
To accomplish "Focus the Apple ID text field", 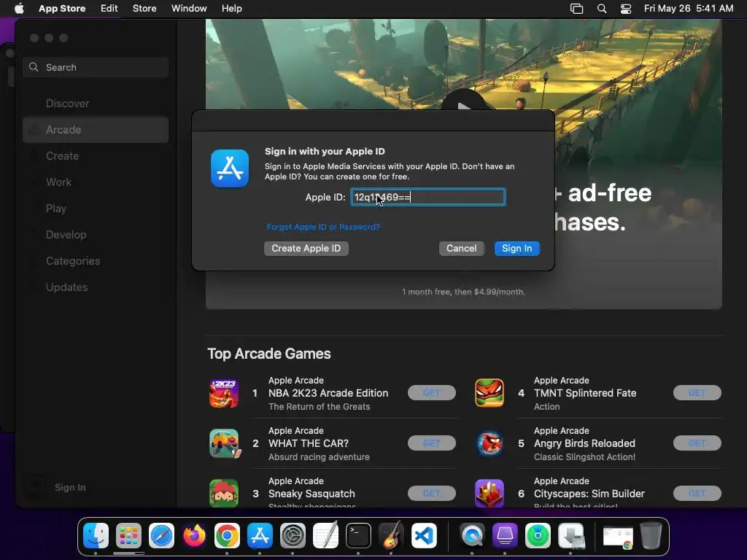I will click(427, 197).
